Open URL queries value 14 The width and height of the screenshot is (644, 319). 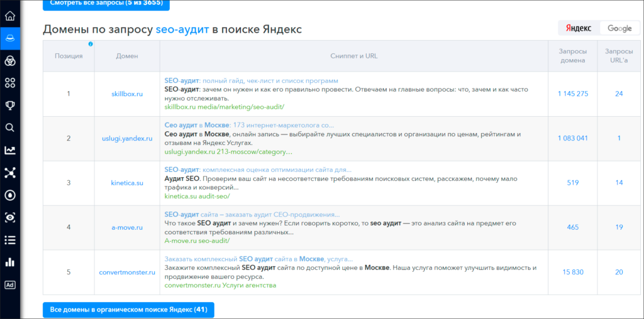point(619,183)
